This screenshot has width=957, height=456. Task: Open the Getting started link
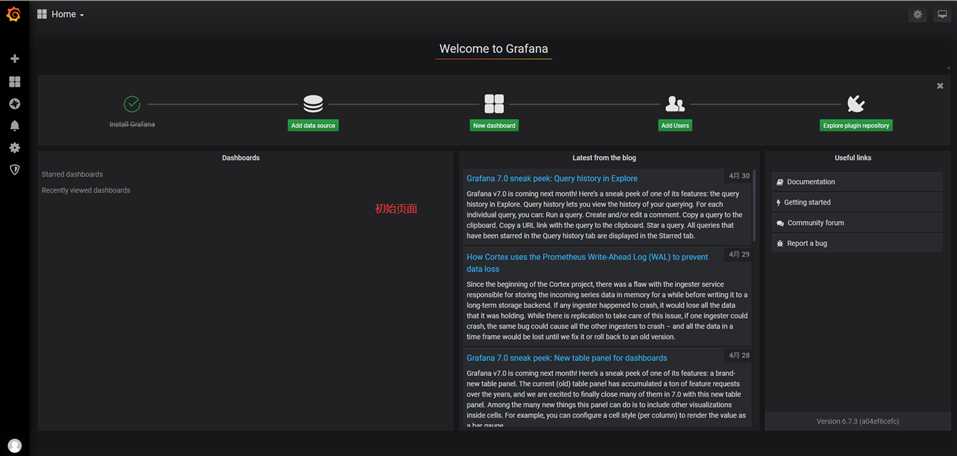(x=857, y=203)
